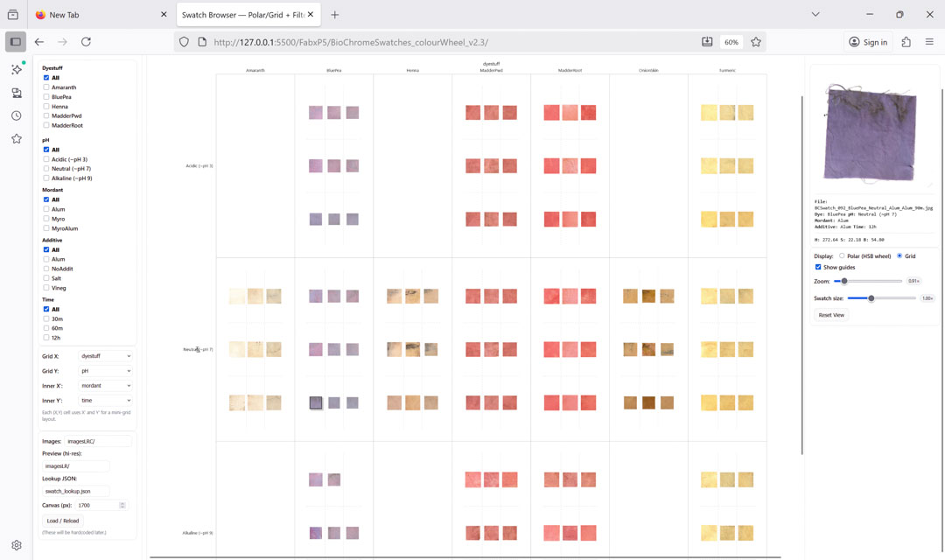This screenshot has width=945, height=560.
Task: Open the Firefox sidebar toggle icon
Action: tap(16, 42)
